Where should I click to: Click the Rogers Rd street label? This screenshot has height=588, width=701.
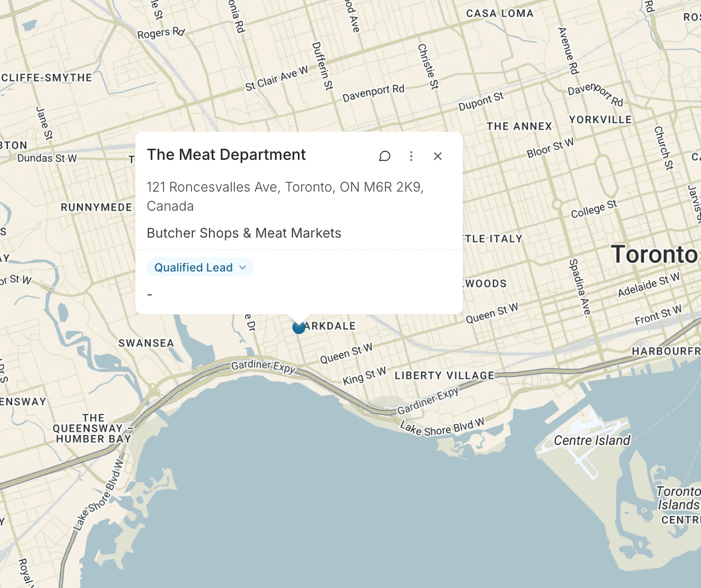pos(161,33)
